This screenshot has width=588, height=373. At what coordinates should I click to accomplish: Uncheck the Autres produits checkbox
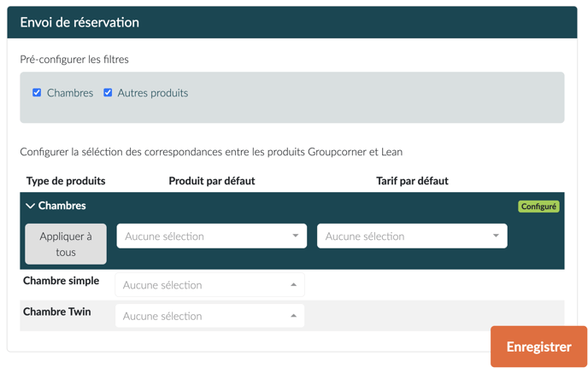click(x=108, y=92)
